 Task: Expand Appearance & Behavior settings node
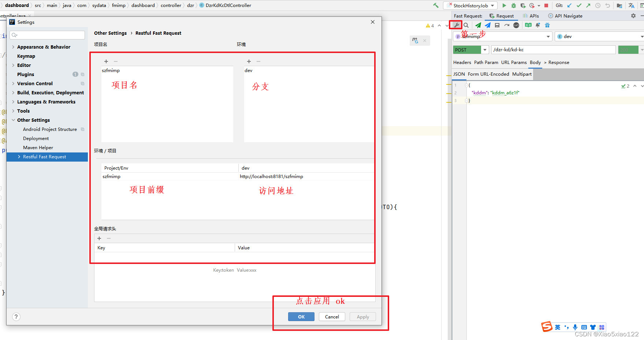tap(13, 47)
